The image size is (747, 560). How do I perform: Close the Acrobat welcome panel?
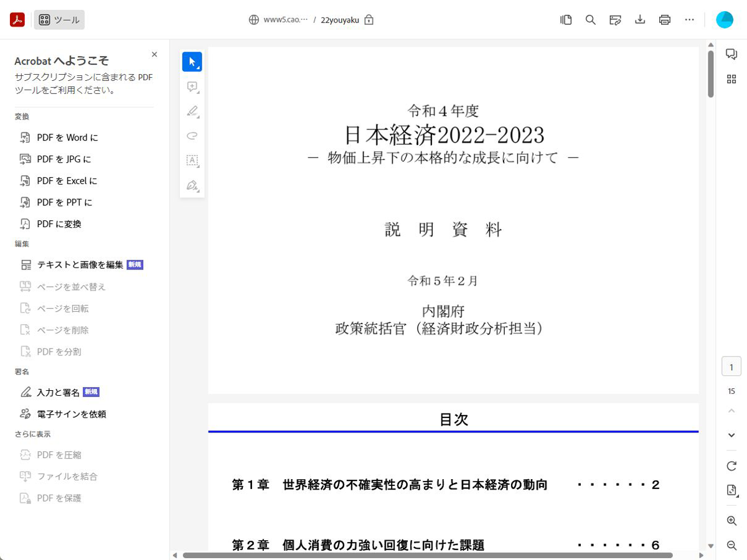154,55
